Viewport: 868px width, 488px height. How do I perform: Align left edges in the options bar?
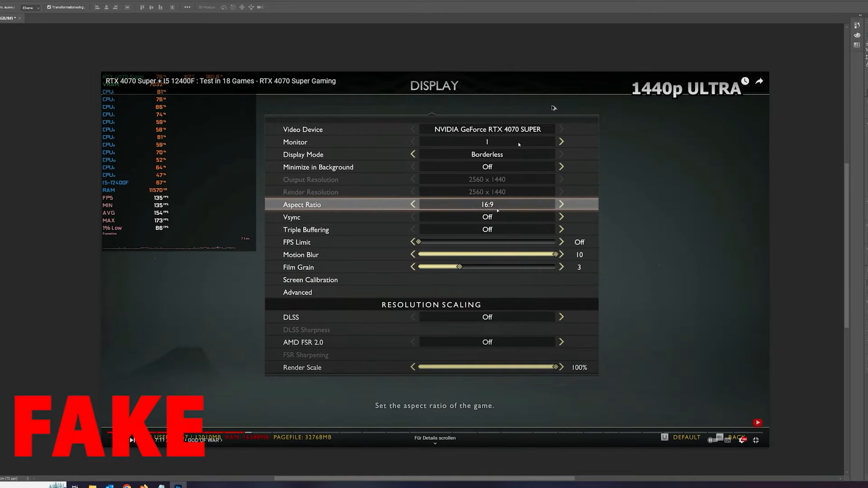pyautogui.click(x=97, y=7)
